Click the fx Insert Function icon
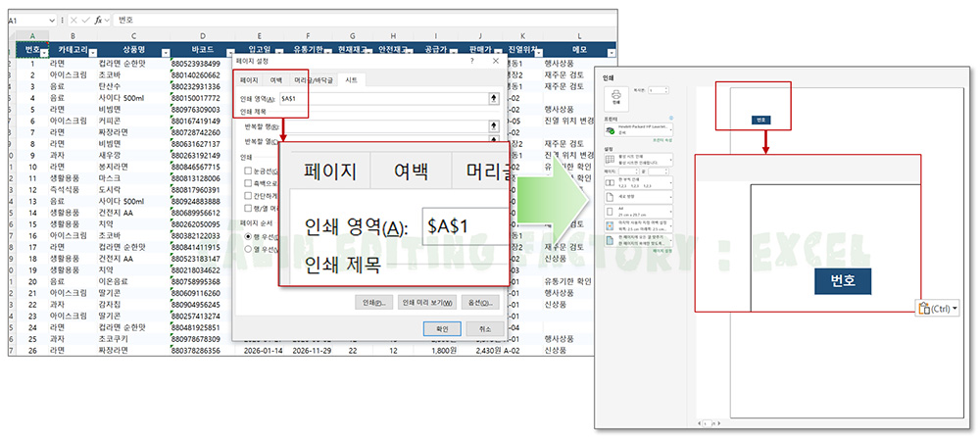Image resolution: width=980 pixels, height=440 pixels. [x=99, y=20]
